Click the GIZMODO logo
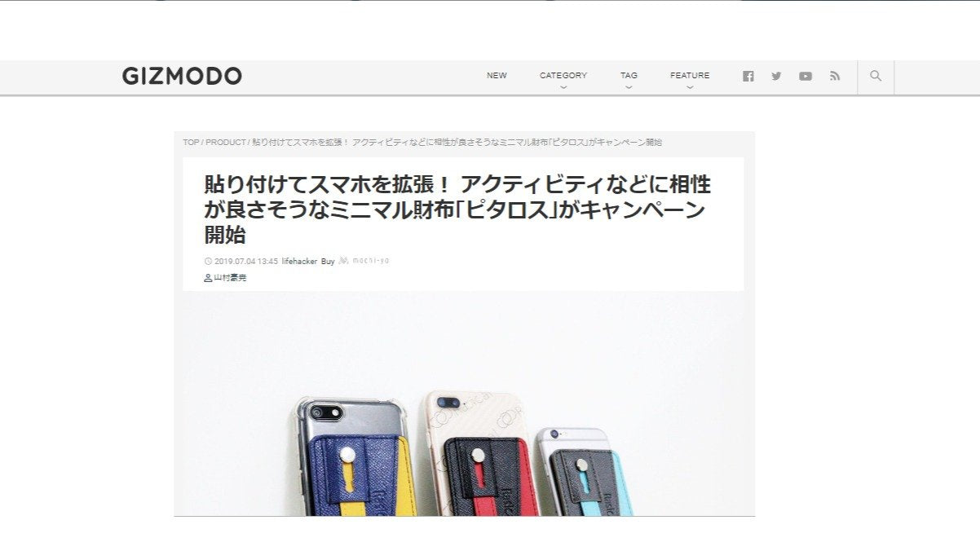 [x=182, y=77]
